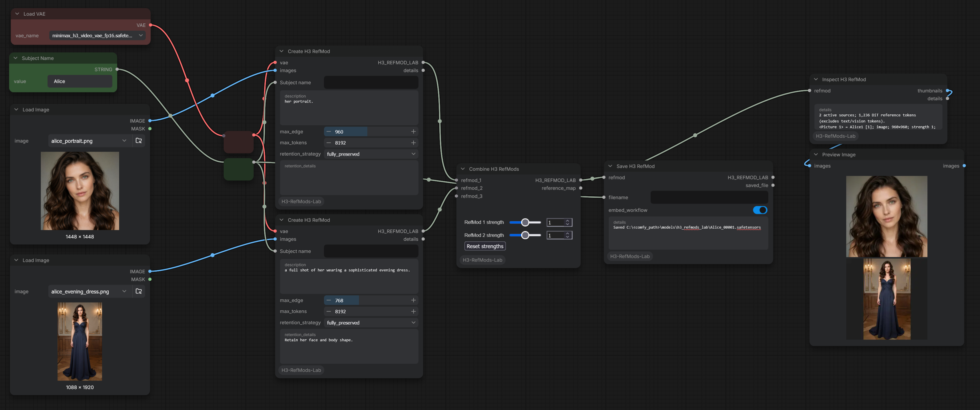Collapse the Combine H3 RefMods node
Image resolution: width=980 pixels, height=410 pixels.
tap(463, 169)
